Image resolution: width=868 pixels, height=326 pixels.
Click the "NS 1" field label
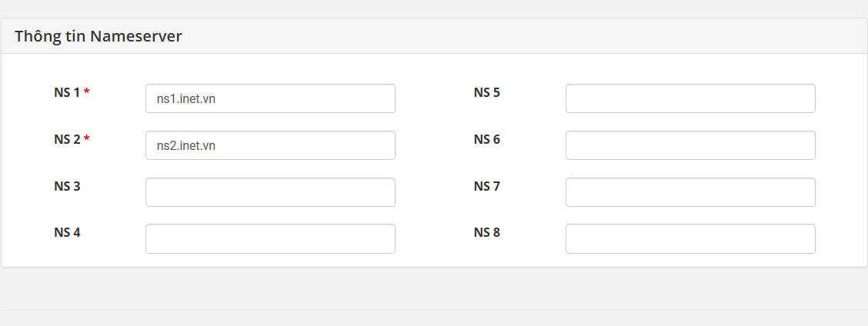tap(67, 92)
